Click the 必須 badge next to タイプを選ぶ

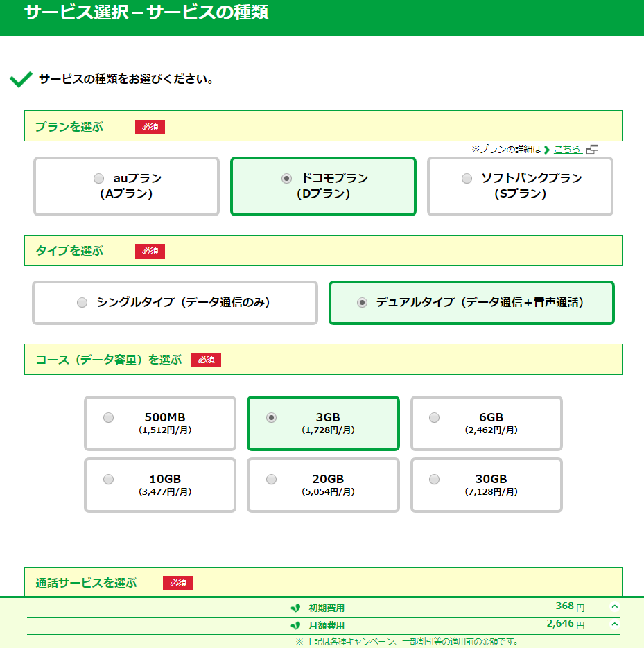pos(150,251)
